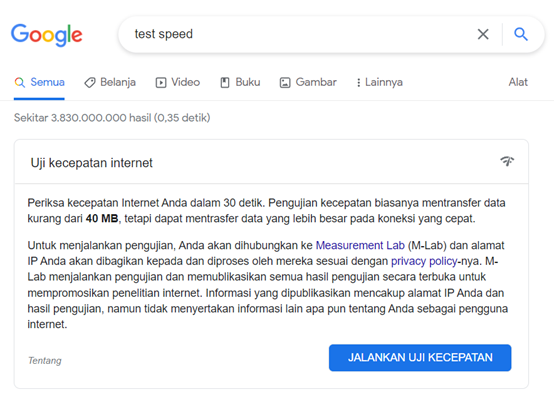Open the privacy policy link

tap(424, 261)
